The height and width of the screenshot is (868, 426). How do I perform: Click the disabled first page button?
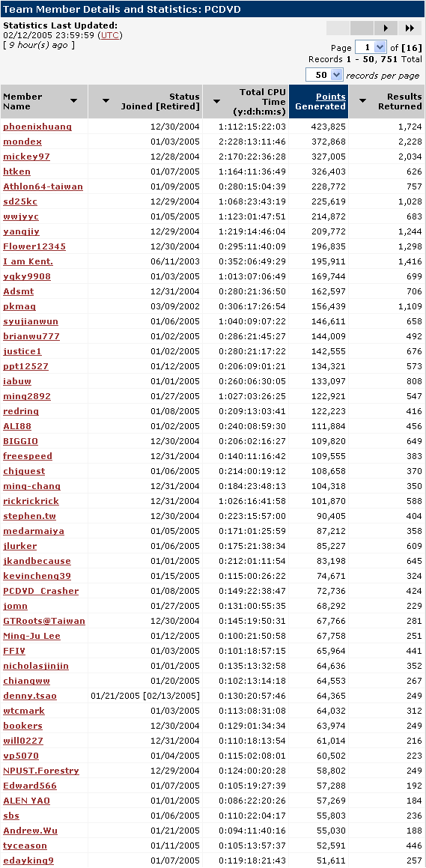click(x=338, y=28)
